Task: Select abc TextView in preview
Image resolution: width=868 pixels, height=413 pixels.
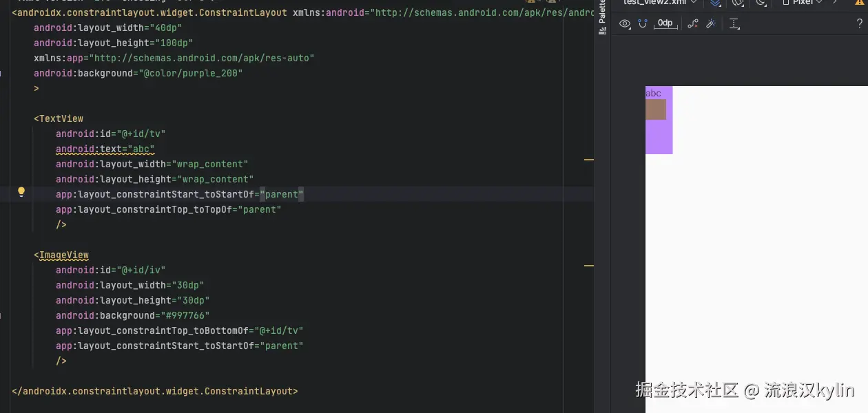Action: tap(653, 93)
